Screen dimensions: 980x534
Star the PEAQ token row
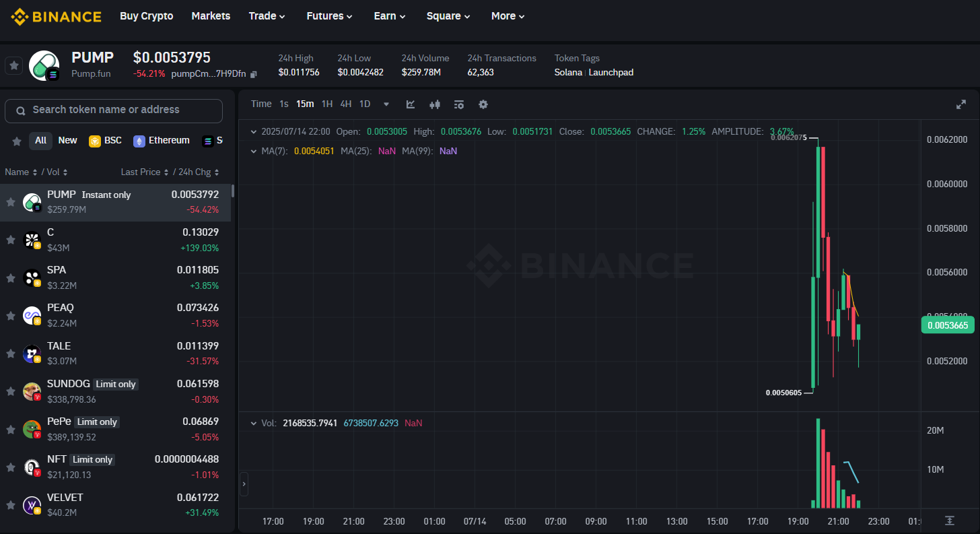[x=11, y=316]
